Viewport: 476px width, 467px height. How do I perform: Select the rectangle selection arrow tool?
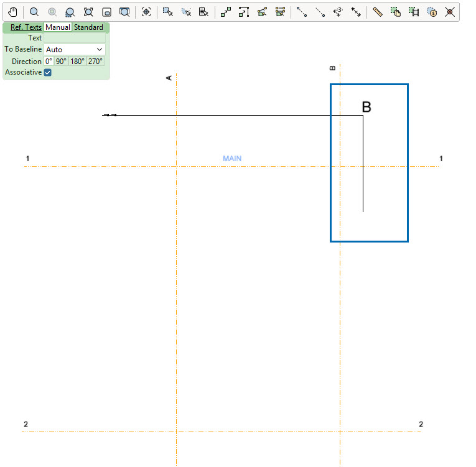(167, 12)
